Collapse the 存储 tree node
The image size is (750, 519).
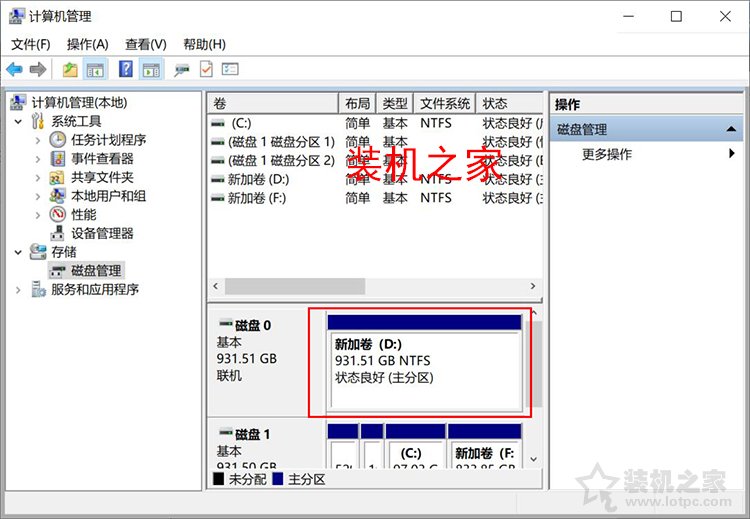(x=18, y=252)
